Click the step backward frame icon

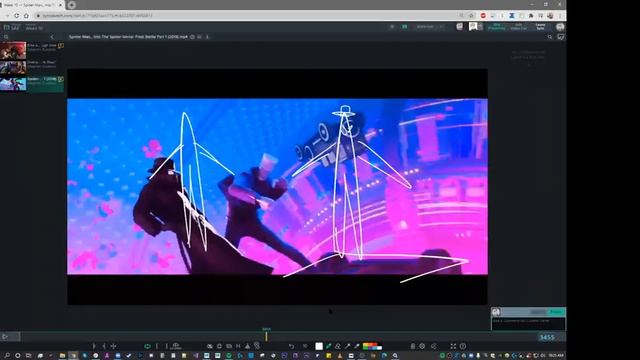(x=104, y=346)
